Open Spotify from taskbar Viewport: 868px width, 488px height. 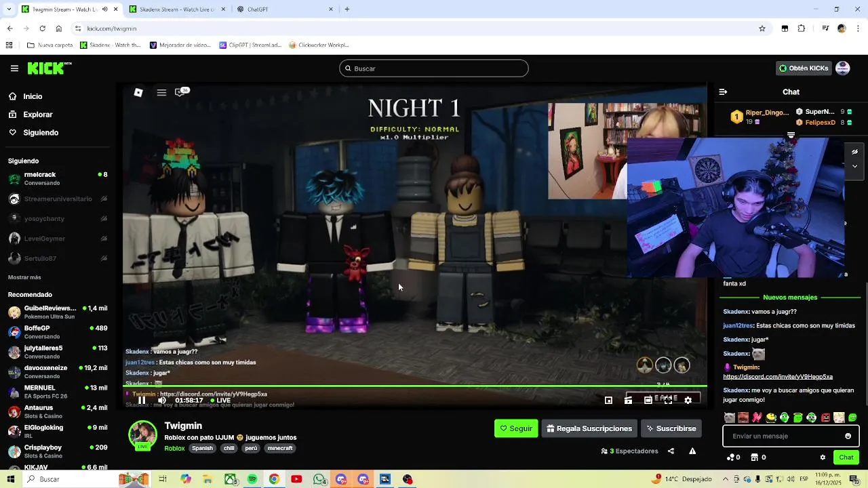point(252,479)
